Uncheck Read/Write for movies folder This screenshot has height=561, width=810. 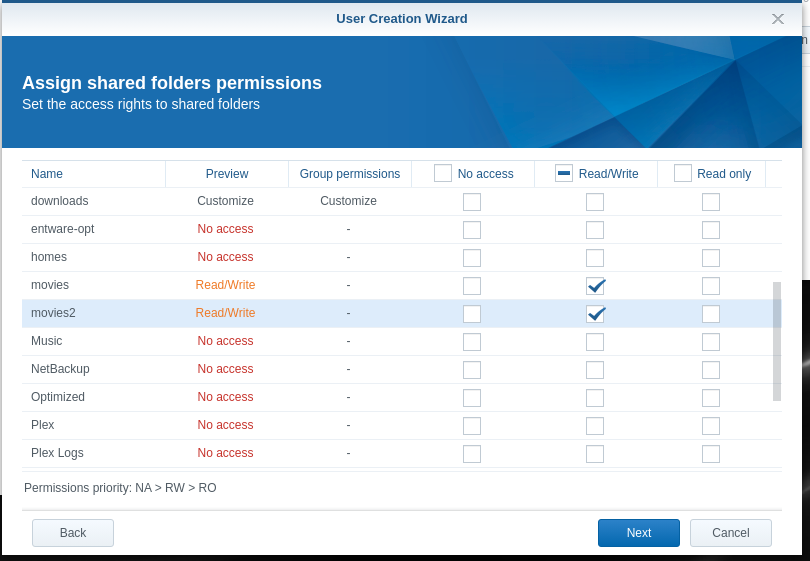595,286
